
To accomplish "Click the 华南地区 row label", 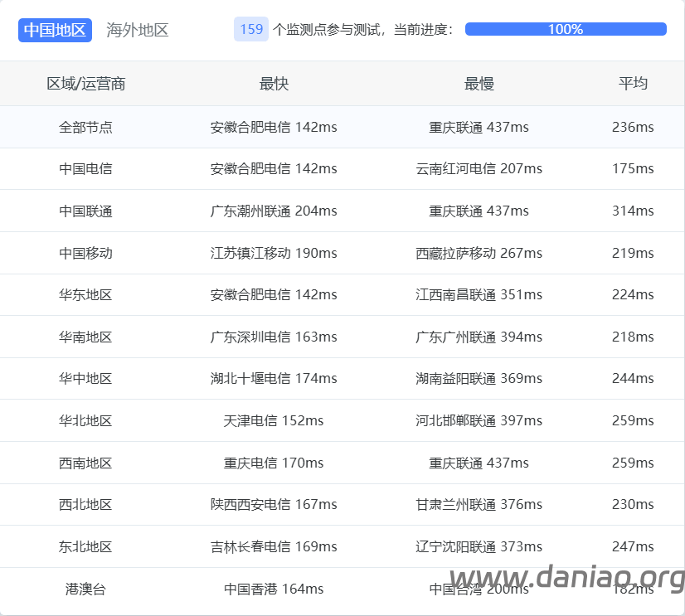I will click(x=85, y=337).
